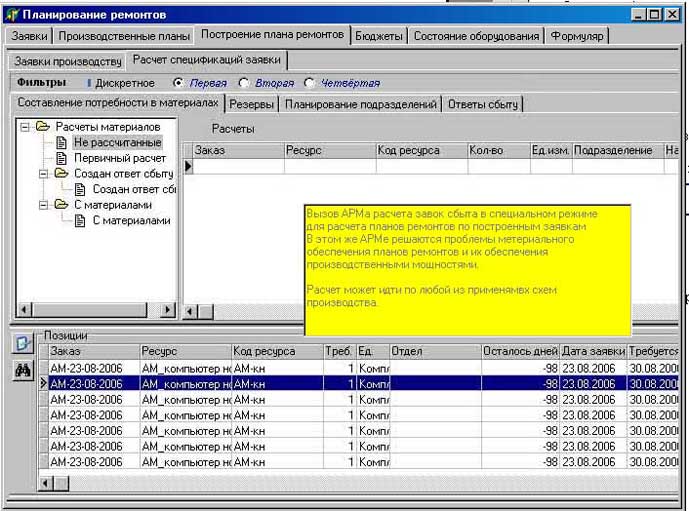Image resolution: width=689 pixels, height=511 pixels.
Task: Click the Подразделение column header
Action: click(x=617, y=150)
